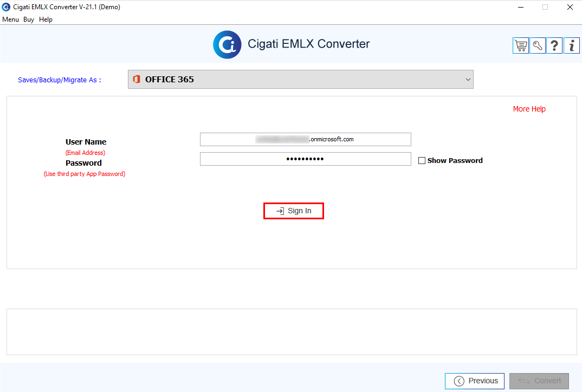Viewport: 582px width, 392px height.
Task: Open the question mark help icon
Action: click(554, 45)
